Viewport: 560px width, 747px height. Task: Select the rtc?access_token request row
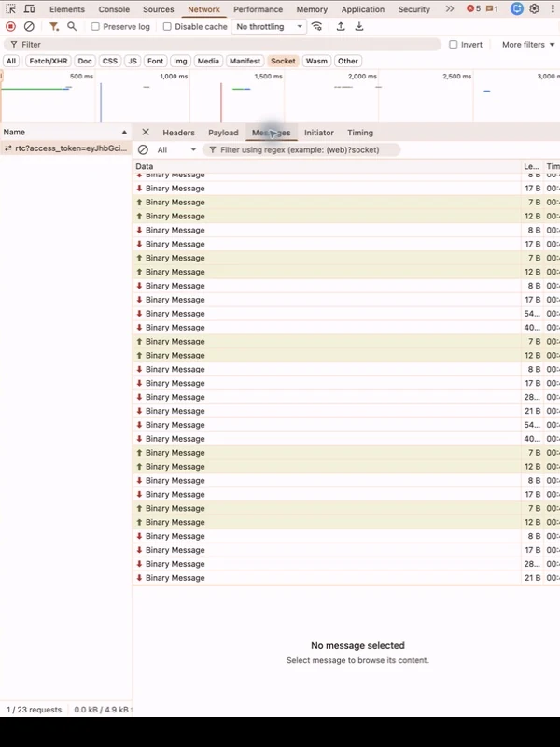pos(65,148)
